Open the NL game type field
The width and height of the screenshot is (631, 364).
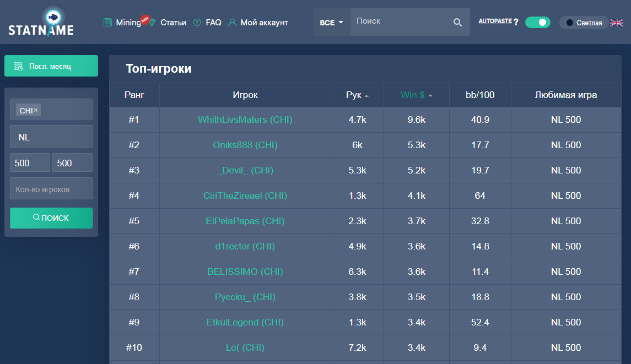pos(51,137)
